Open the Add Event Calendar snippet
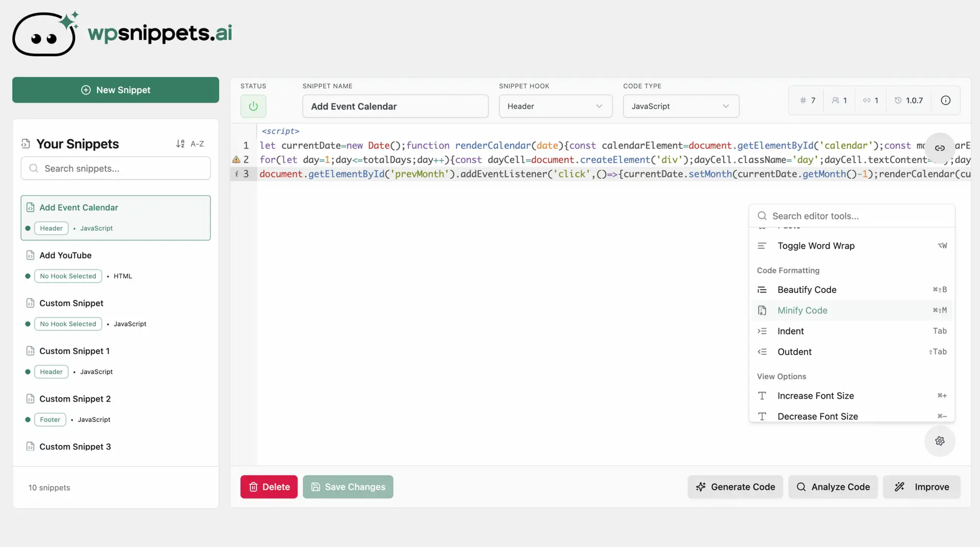The height and width of the screenshot is (547, 980). point(115,218)
